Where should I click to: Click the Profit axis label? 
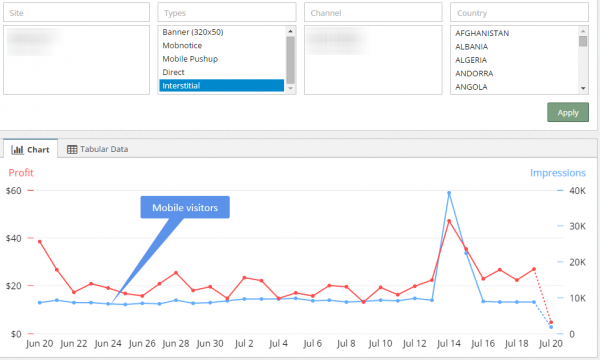point(21,173)
